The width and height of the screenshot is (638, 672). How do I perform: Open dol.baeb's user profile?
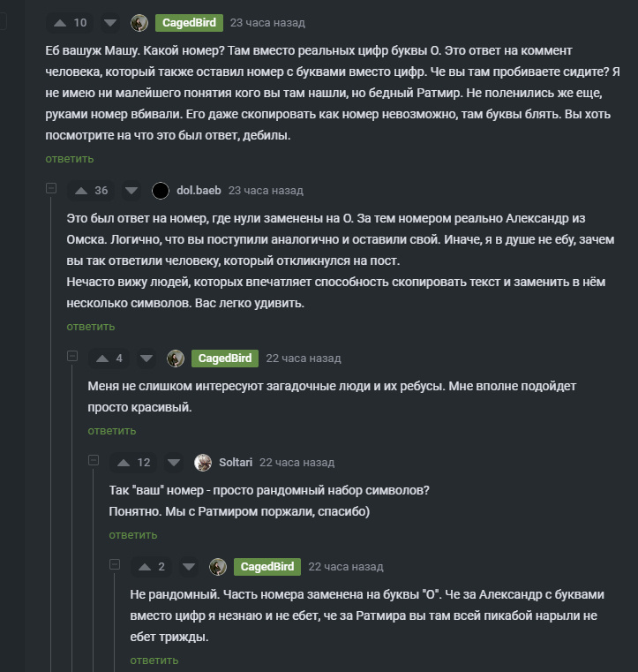(199, 191)
